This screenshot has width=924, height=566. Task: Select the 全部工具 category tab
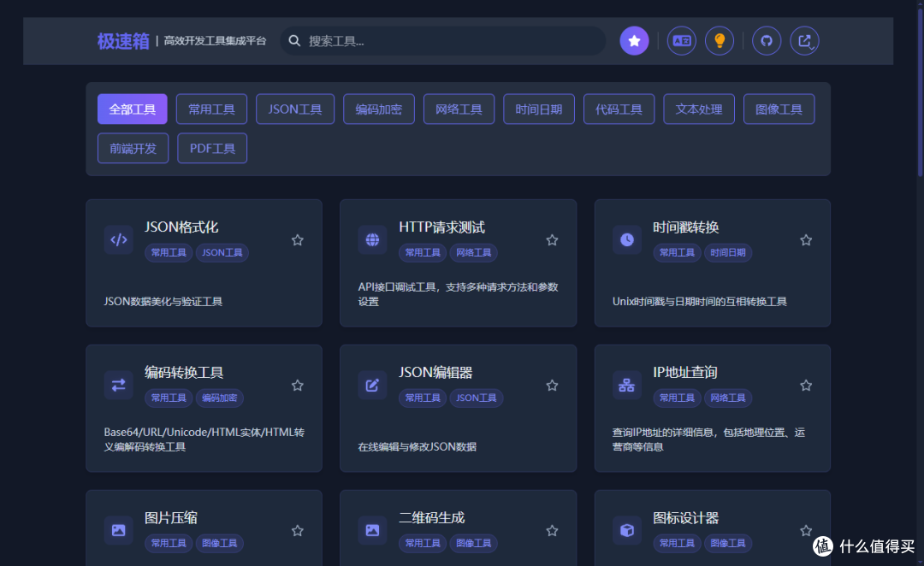(133, 109)
